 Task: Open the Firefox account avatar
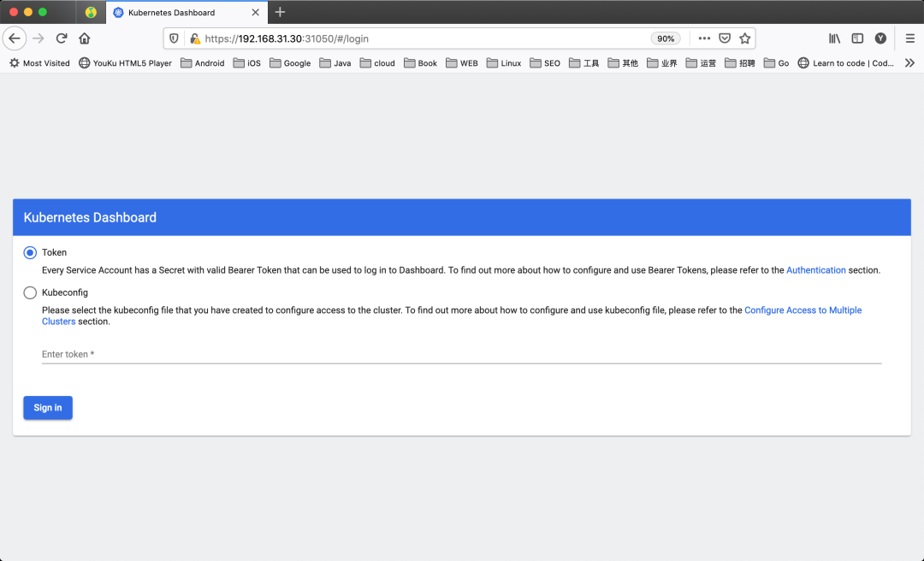coord(880,38)
